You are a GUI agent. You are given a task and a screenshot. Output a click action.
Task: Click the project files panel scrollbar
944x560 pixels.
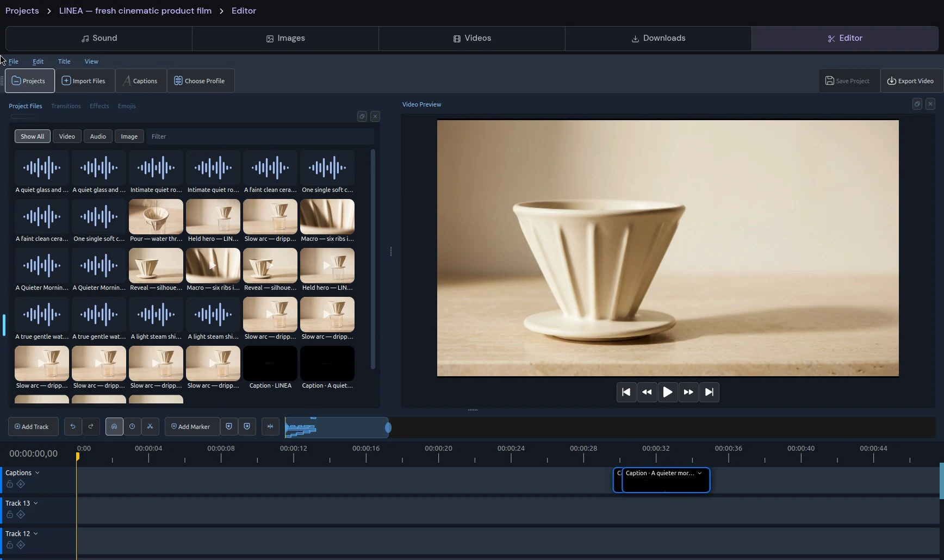click(x=372, y=259)
